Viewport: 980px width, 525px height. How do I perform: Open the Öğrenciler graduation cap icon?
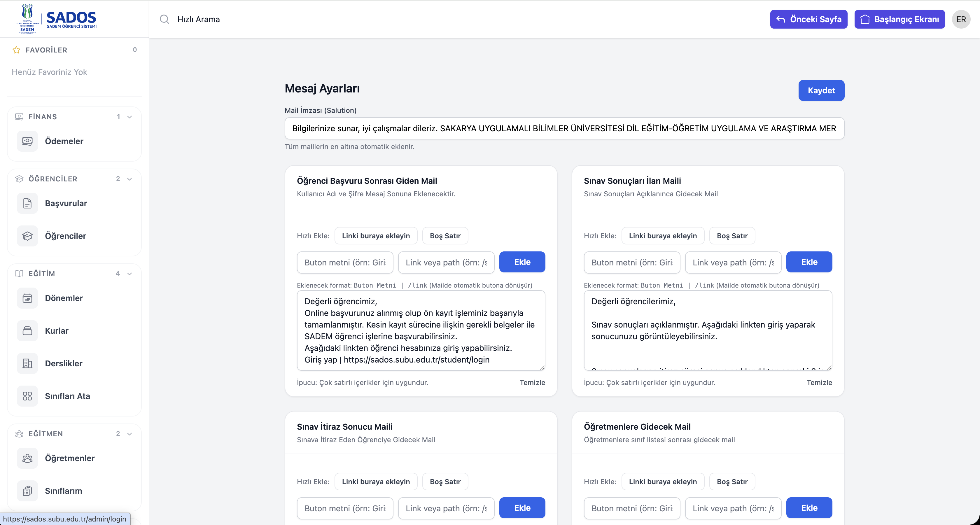coord(27,236)
